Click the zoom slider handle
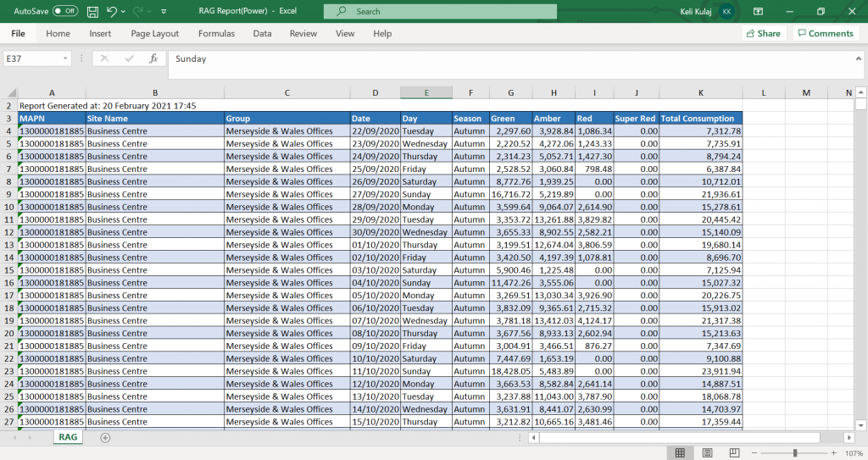Screen dimensions: 868x460 pyautogui.click(x=795, y=452)
